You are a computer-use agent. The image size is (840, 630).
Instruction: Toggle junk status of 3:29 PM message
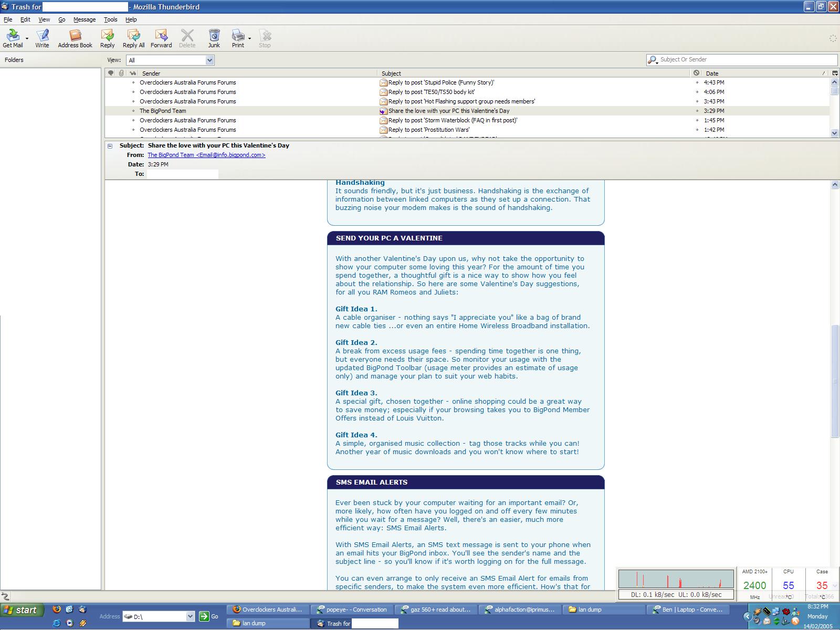tap(697, 111)
